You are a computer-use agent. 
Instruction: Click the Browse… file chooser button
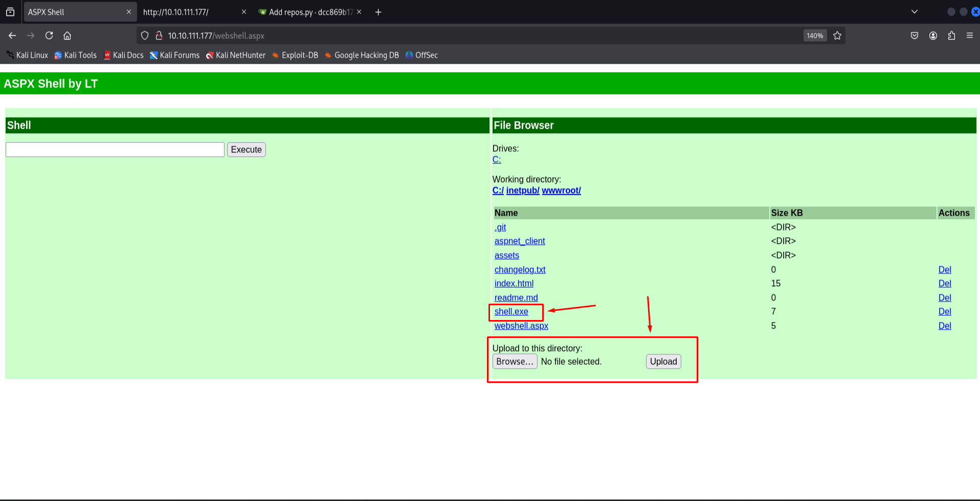[515, 361]
